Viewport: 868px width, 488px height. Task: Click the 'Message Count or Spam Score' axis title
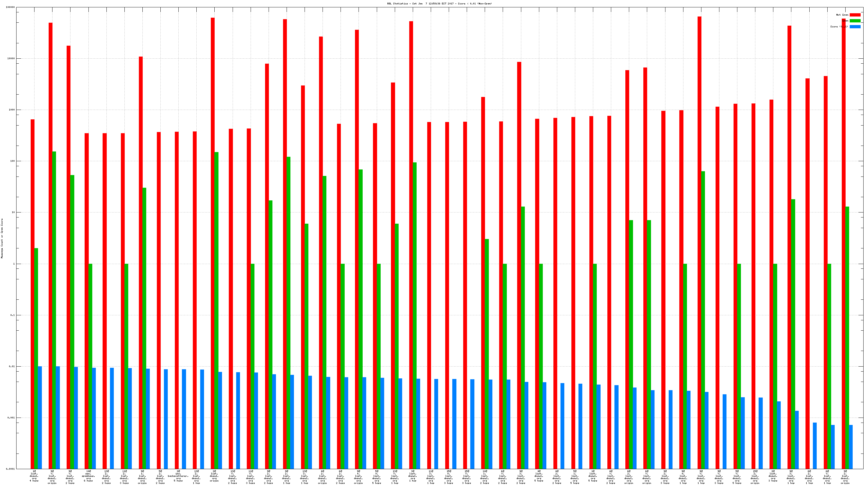coord(2,238)
